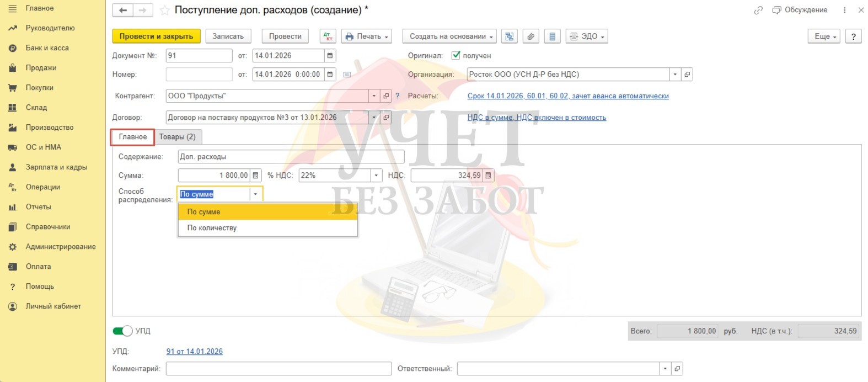Open Руководителю section in sidebar
The image size is (868, 382).
point(50,28)
